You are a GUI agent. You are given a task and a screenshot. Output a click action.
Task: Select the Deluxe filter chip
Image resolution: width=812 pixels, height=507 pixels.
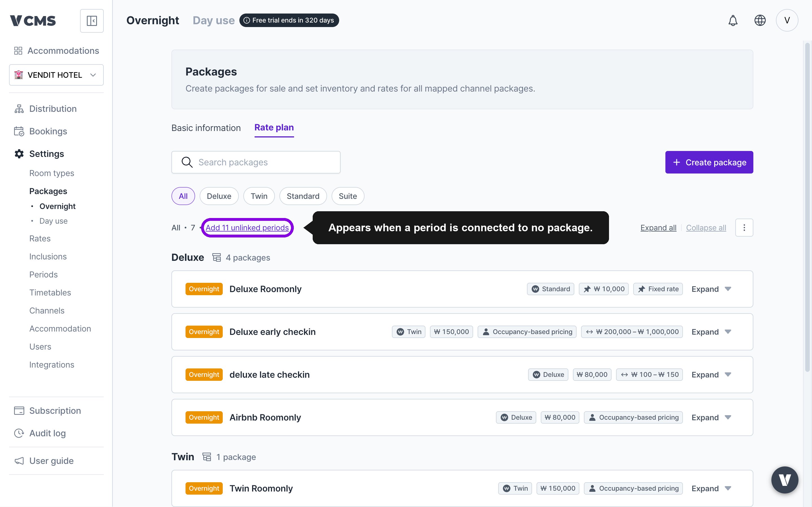(x=219, y=196)
